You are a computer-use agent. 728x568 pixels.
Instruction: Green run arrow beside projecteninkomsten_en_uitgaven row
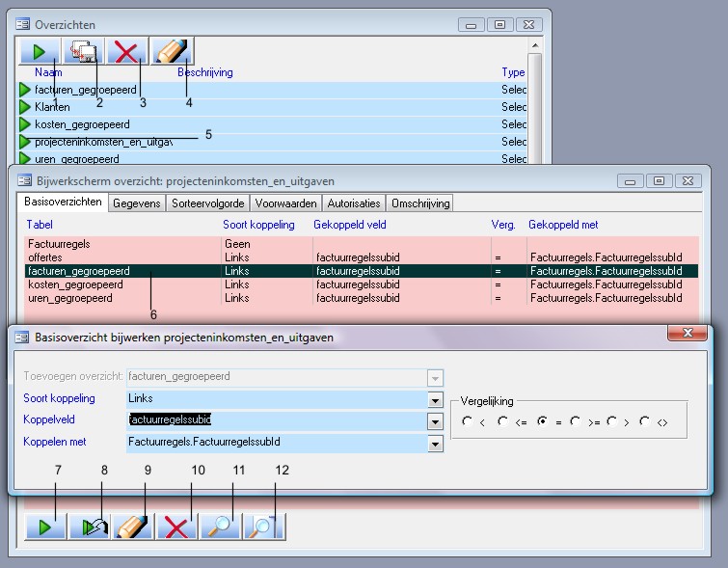tap(25, 141)
